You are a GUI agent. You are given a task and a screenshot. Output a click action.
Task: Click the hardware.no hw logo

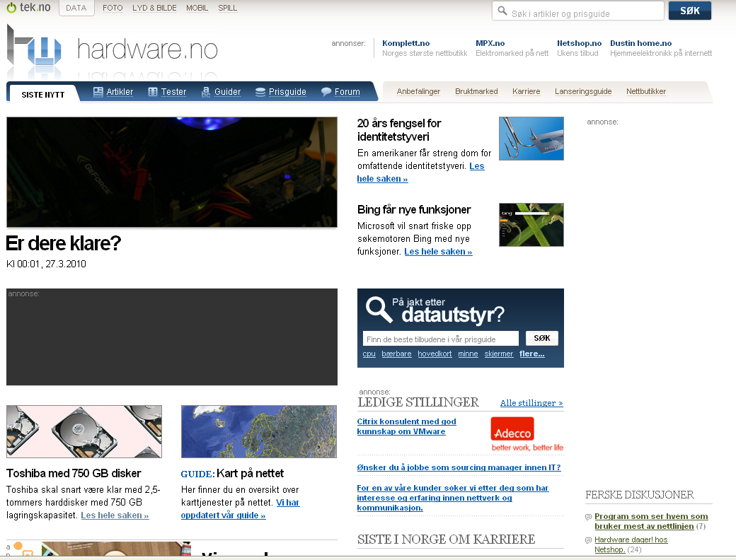click(34, 46)
